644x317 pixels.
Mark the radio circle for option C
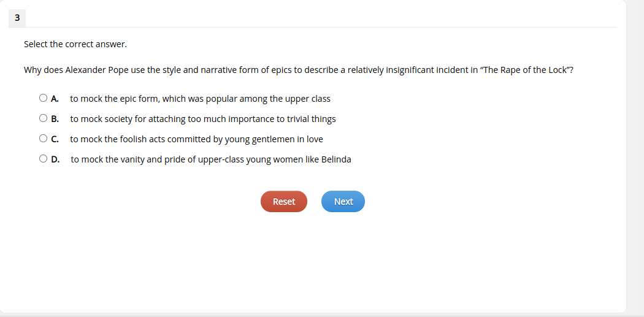[x=43, y=139]
